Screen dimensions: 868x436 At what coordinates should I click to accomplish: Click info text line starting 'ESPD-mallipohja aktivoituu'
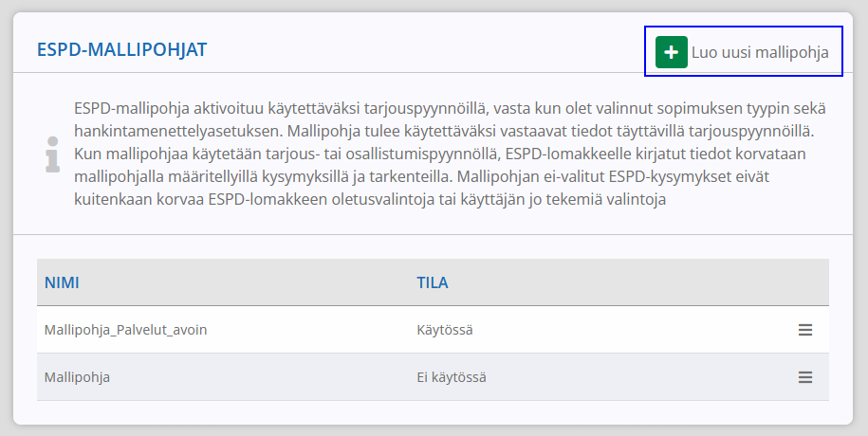(450, 108)
